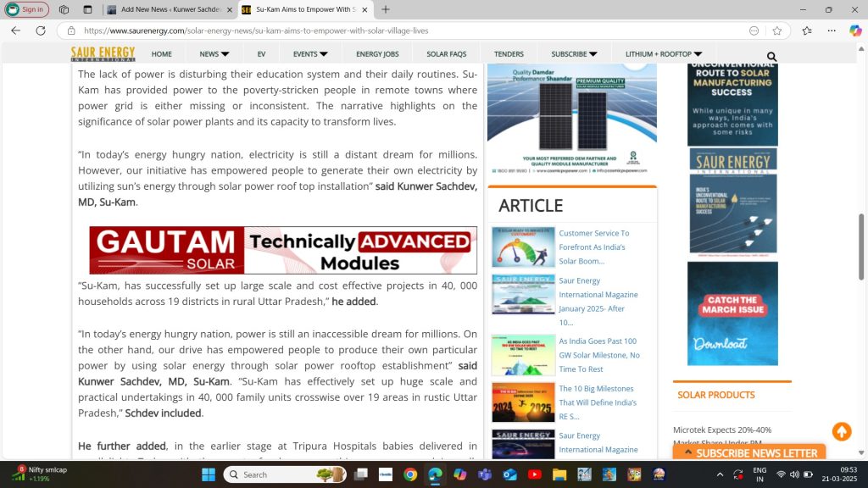Open File Explorer from the taskbar
The width and height of the screenshot is (868, 488).
pos(559,474)
